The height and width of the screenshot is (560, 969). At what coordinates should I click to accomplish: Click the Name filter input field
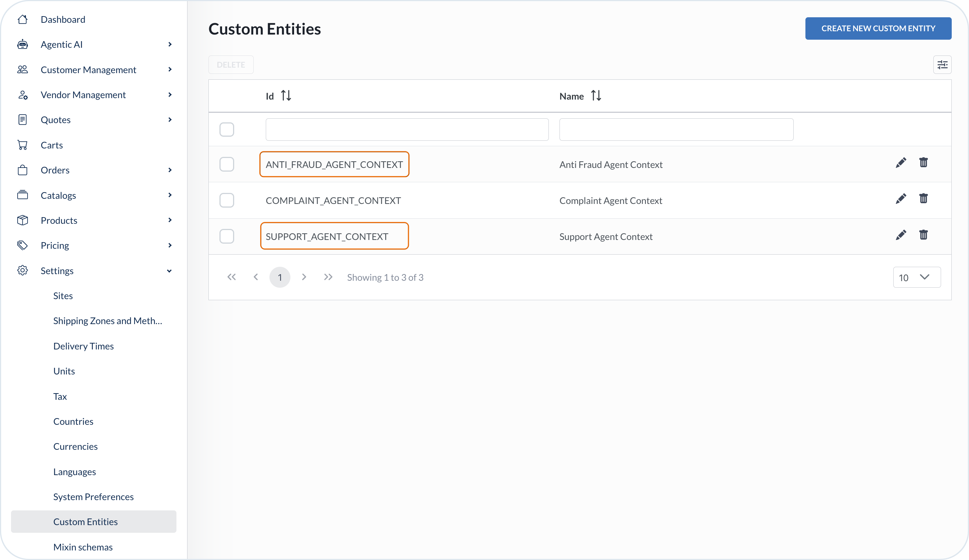click(676, 129)
